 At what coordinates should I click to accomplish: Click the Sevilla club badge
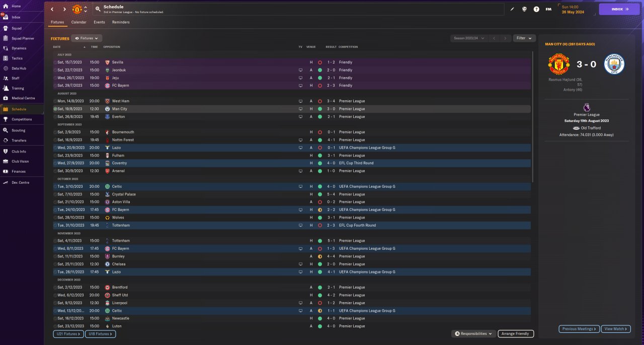click(107, 62)
